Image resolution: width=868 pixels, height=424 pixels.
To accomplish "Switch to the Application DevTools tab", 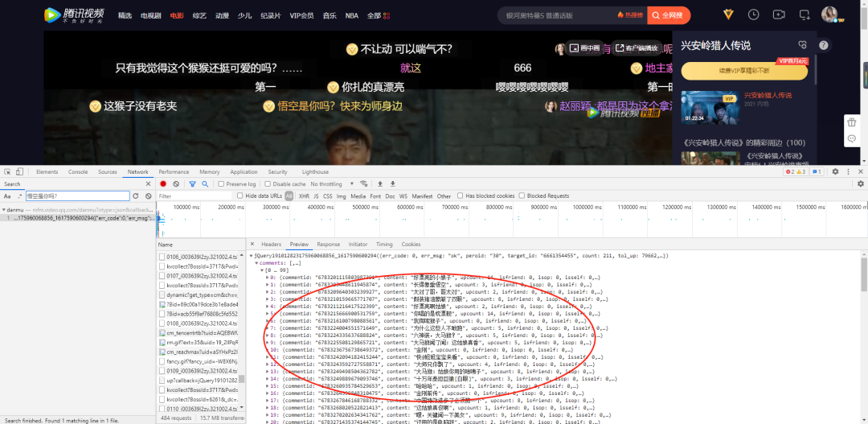I will click(x=244, y=172).
